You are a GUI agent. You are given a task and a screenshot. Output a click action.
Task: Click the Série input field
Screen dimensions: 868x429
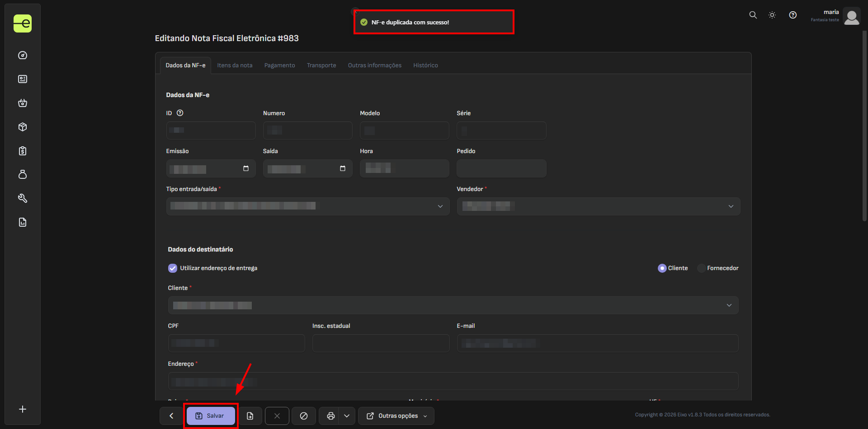click(x=501, y=131)
